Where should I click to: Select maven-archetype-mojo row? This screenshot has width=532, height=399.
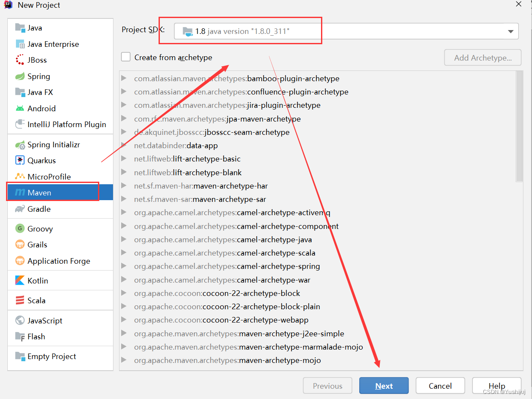coord(317,360)
